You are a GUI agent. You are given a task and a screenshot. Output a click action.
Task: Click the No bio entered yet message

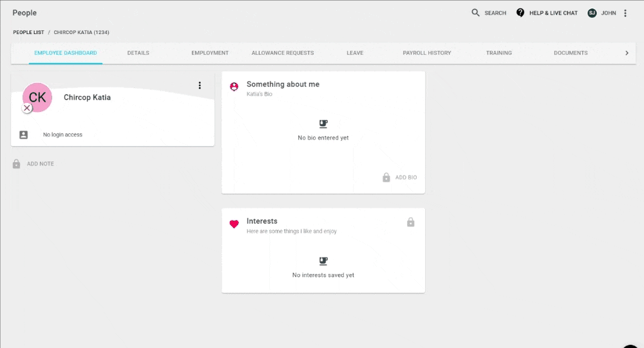point(323,138)
